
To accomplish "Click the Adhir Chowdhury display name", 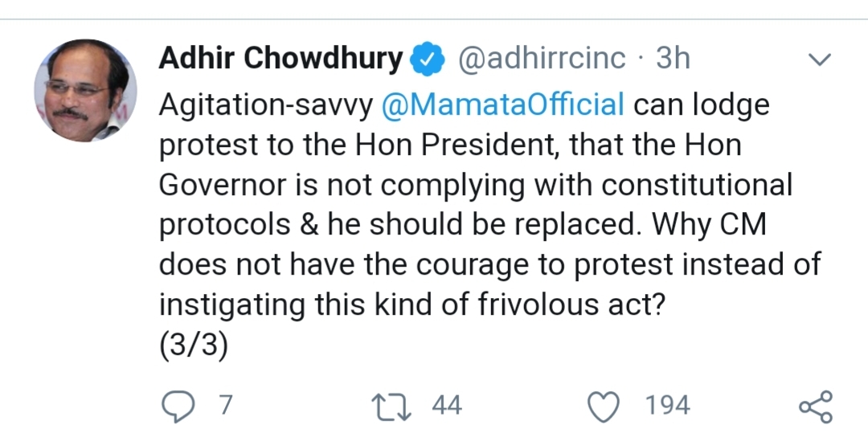I will point(280,58).
